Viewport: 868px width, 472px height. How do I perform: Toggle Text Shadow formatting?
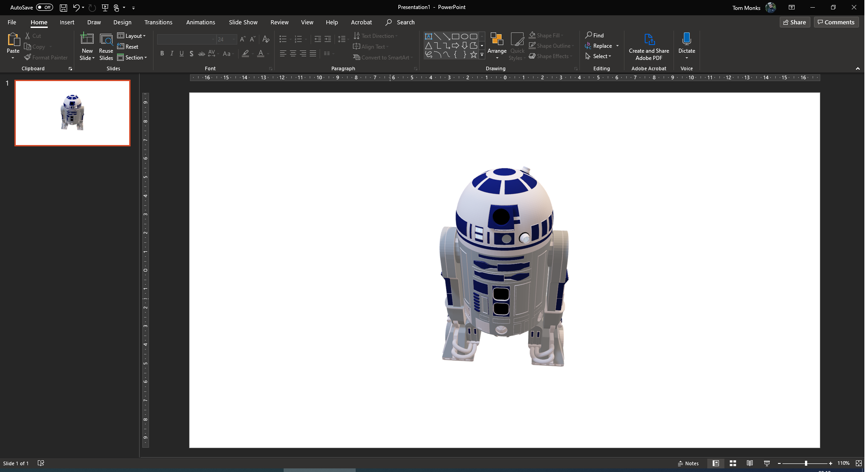pyautogui.click(x=192, y=54)
